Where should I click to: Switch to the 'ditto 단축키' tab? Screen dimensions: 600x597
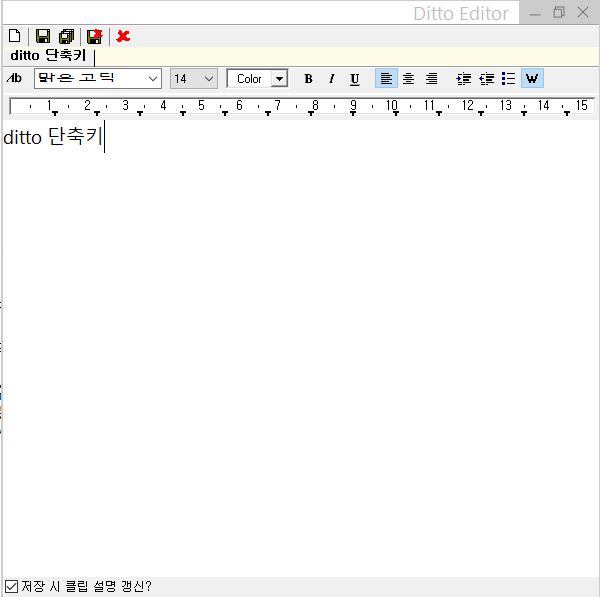[x=48, y=56]
